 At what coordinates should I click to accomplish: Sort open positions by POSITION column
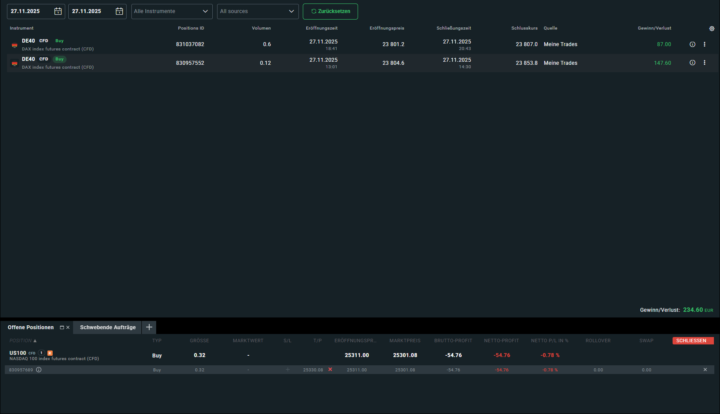(x=23, y=341)
